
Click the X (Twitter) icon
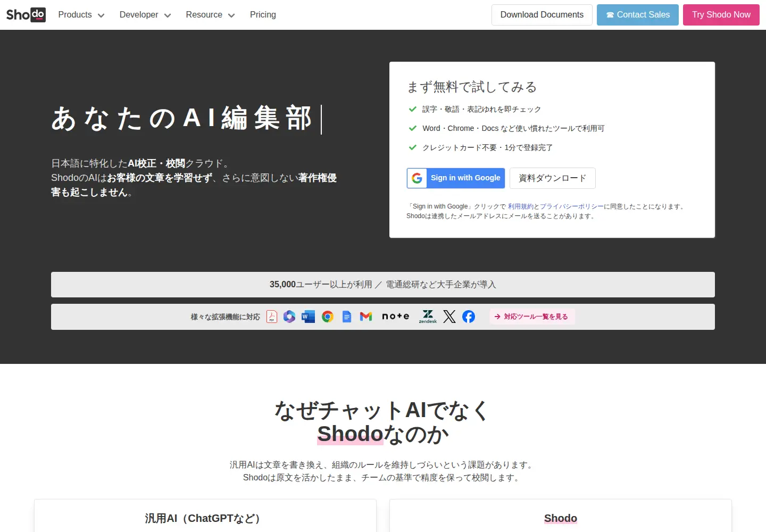(449, 317)
